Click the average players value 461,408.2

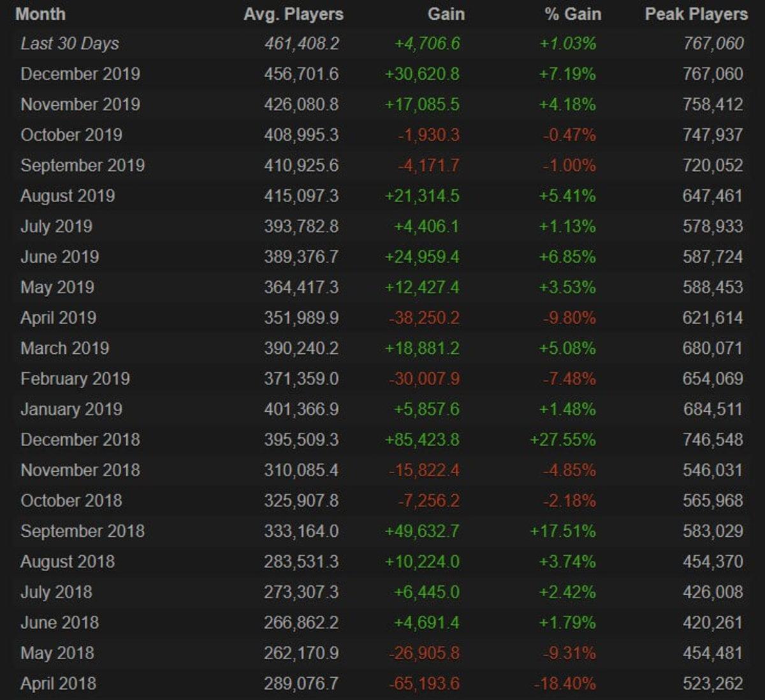tap(302, 43)
